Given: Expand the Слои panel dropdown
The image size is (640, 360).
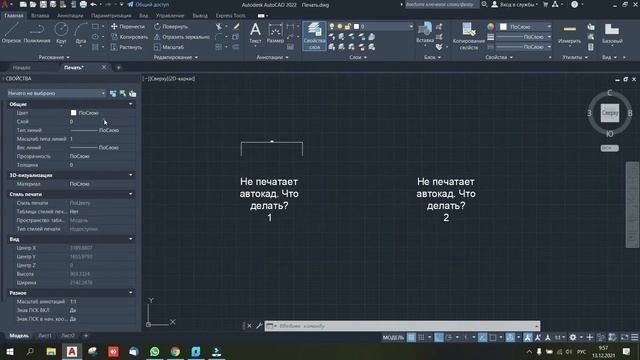Looking at the screenshot, I should [358, 57].
